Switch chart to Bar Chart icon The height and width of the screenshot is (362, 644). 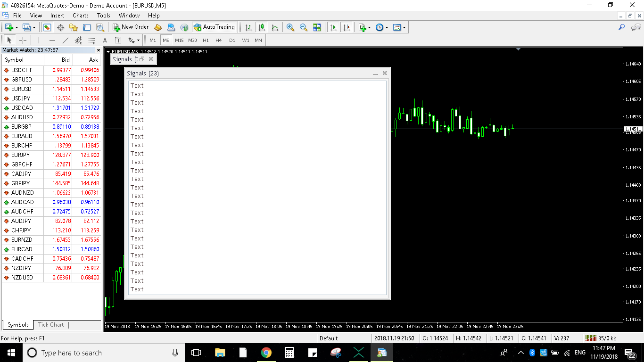pyautogui.click(x=248, y=27)
